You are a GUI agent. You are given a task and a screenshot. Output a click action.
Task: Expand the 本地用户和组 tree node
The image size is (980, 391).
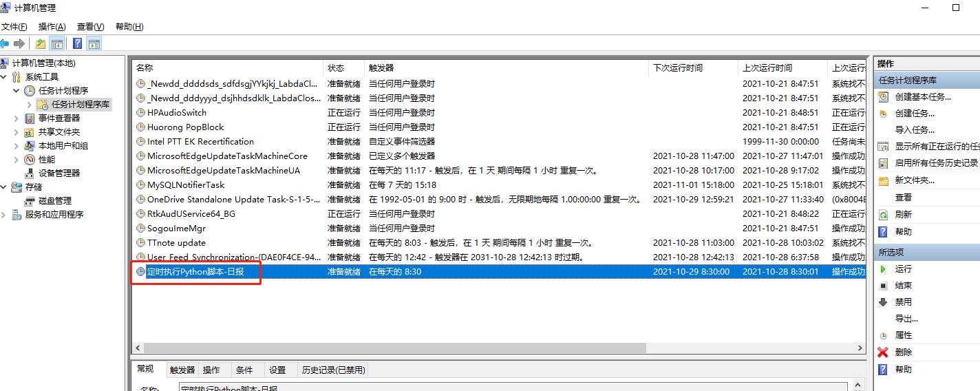[x=17, y=146]
